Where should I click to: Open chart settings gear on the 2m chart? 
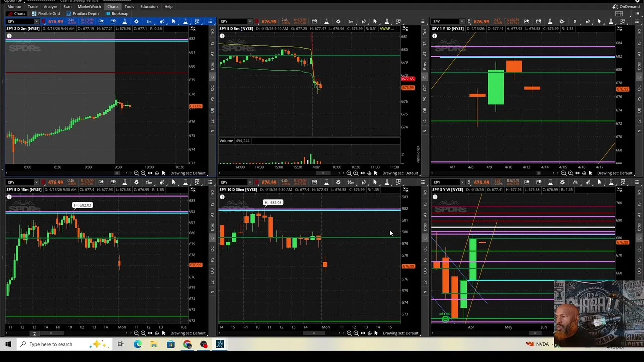pos(136,21)
